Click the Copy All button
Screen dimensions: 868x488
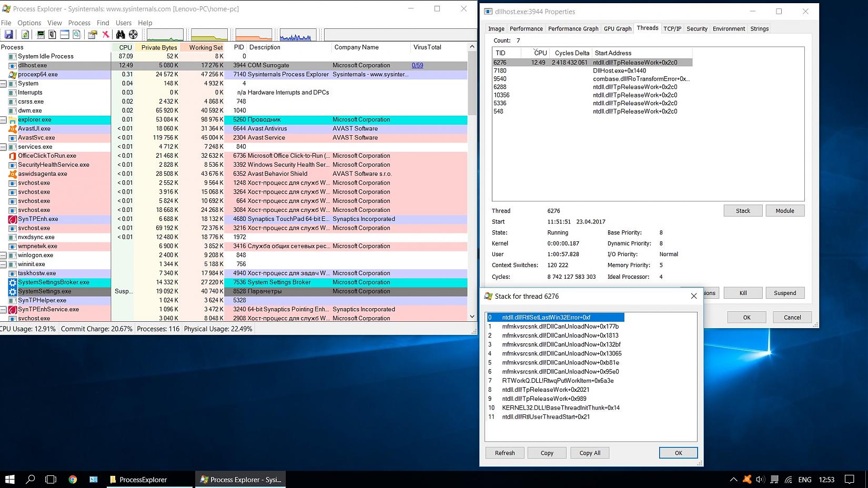click(589, 453)
